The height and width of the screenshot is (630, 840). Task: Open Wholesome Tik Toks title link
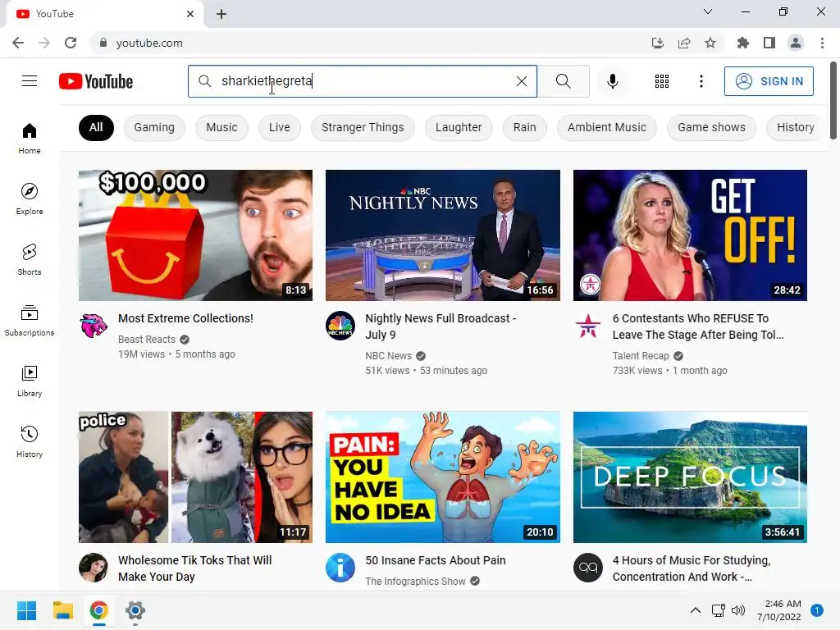pyautogui.click(x=195, y=568)
